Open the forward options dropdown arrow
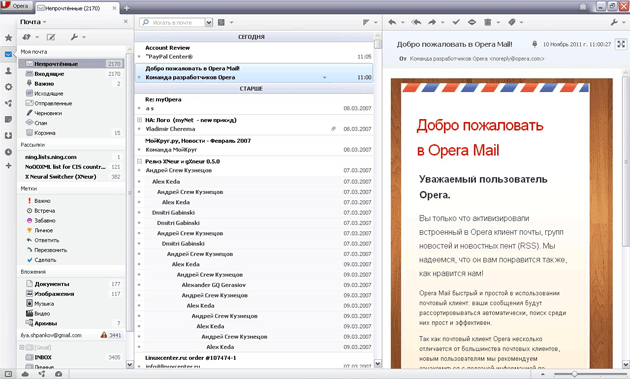The height and width of the screenshot is (379, 630). (x=442, y=23)
